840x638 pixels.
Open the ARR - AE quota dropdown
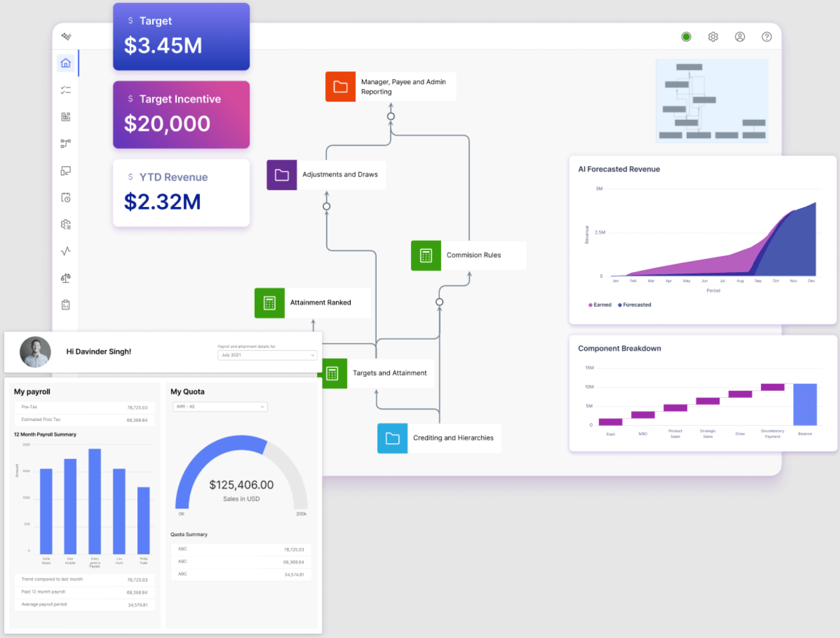[x=220, y=406]
